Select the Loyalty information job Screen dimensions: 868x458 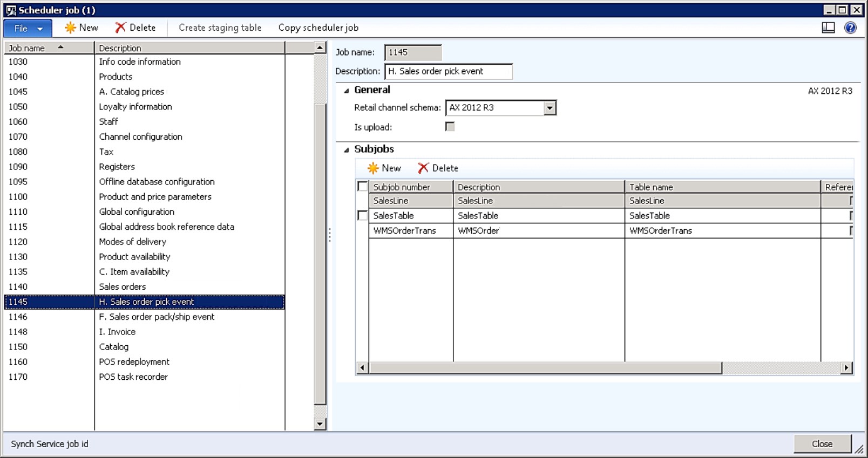pyautogui.click(x=145, y=107)
